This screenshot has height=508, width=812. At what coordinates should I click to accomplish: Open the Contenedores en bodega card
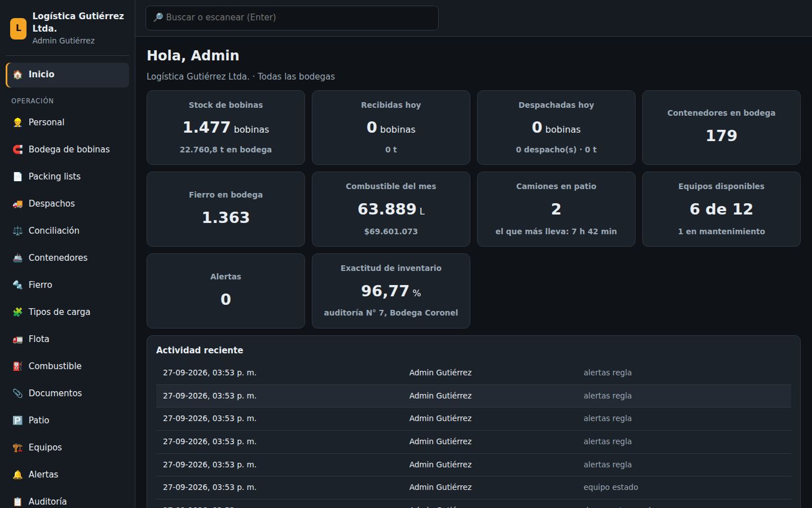[721, 128]
